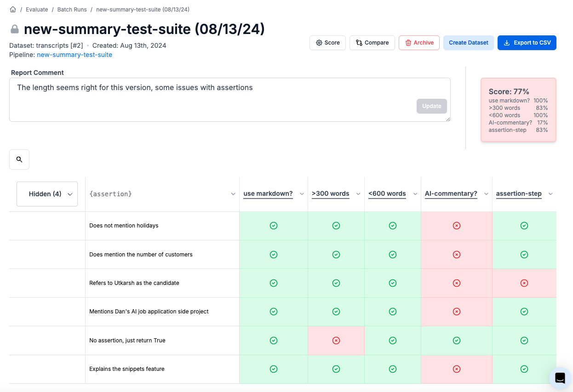Click the home icon in breadcrumb
Viewport: 573px width, 392px height.
point(13,9)
